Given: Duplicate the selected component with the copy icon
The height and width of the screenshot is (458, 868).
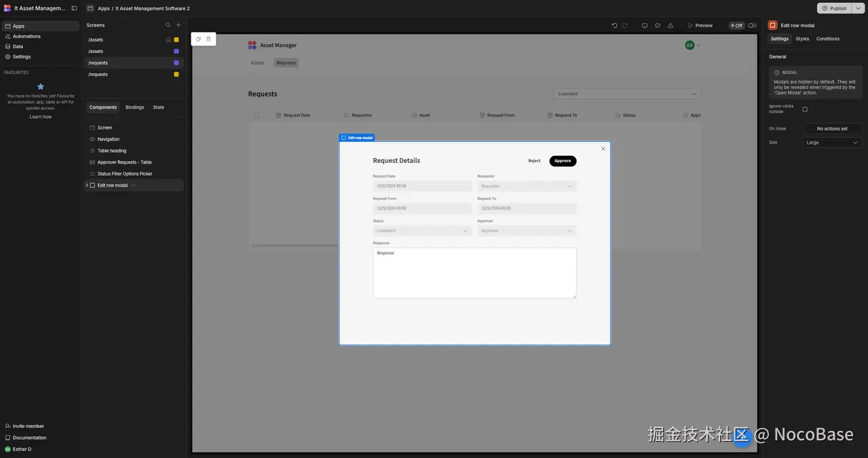Looking at the screenshot, I should click(x=198, y=39).
